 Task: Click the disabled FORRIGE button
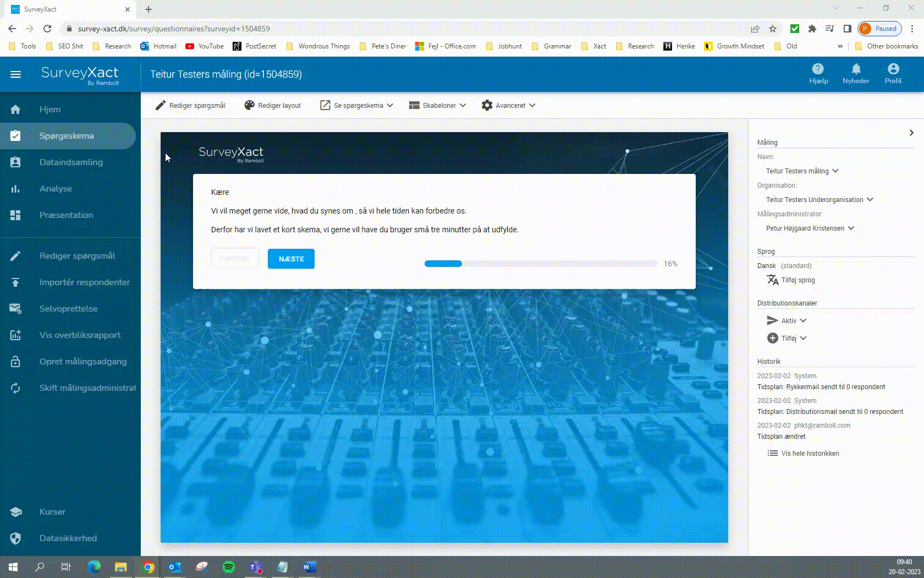coord(235,259)
